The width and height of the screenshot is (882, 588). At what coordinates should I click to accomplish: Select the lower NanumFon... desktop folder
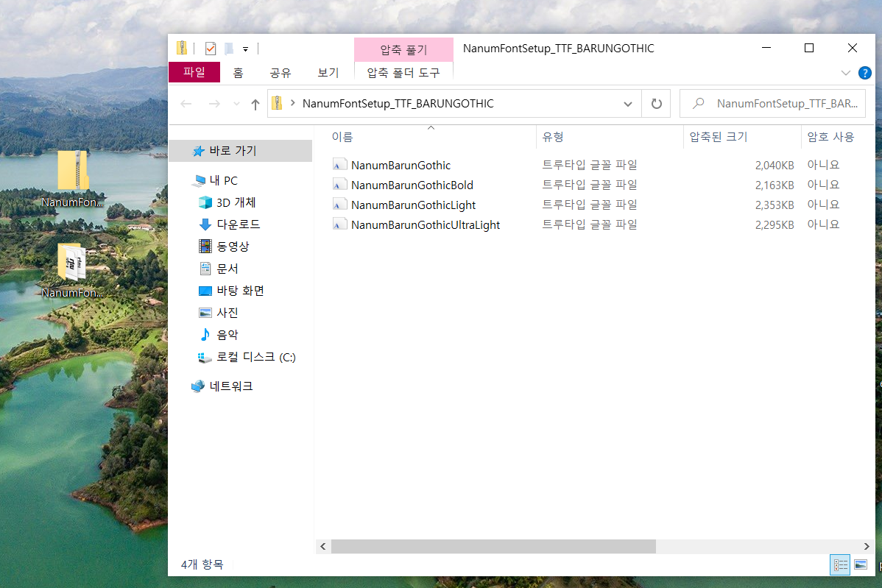click(x=73, y=270)
